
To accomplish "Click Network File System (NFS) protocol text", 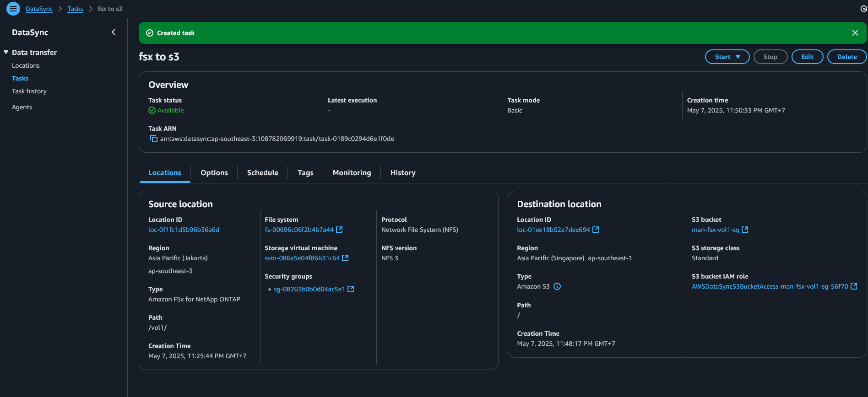I will pos(420,230).
